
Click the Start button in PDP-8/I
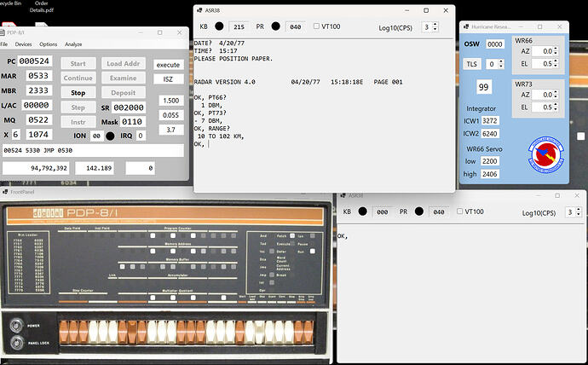[78, 63]
